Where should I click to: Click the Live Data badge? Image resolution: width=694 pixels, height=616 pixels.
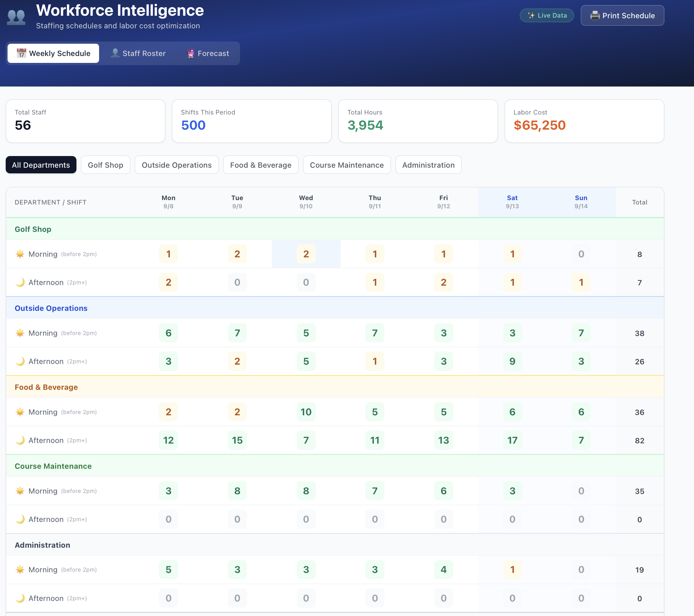[547, 15]
